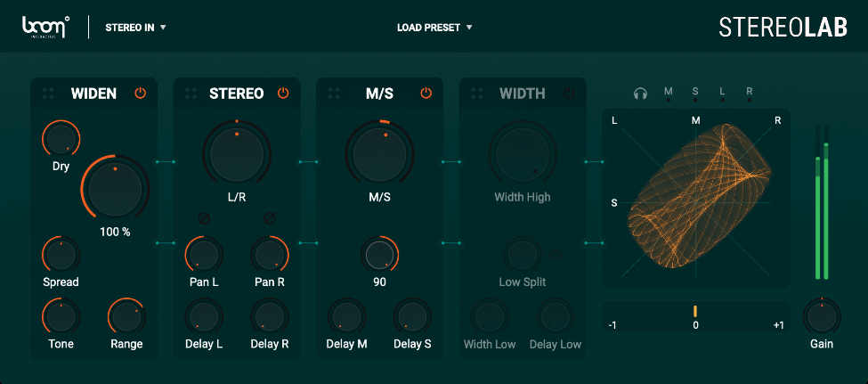Click the 90 value label
This screenshot has width=868, height=384.
coord(380,282)
